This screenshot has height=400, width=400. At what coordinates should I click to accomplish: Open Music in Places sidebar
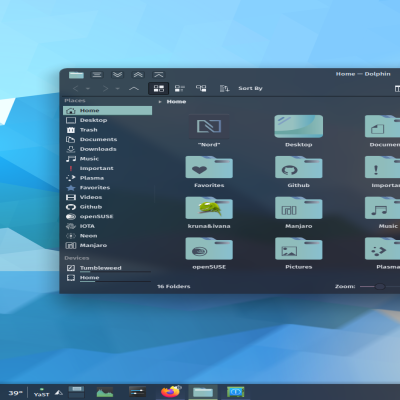[107, 159]
